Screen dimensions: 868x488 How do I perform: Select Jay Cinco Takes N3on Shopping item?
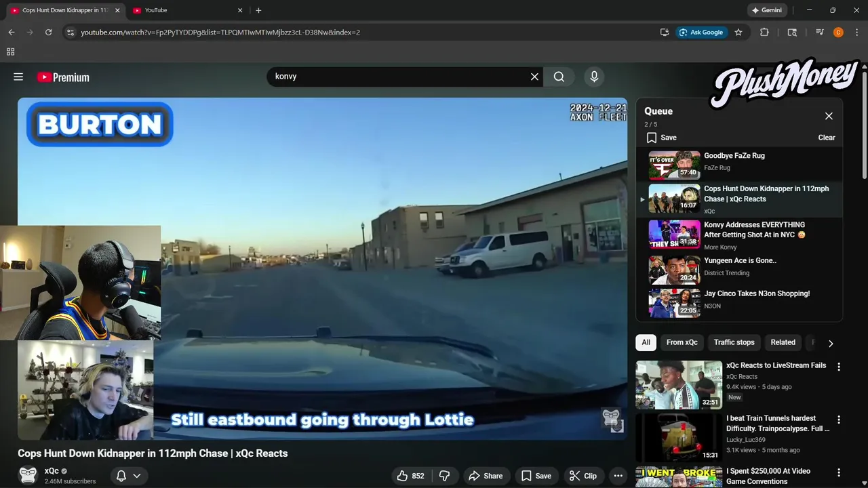(739, 302)
